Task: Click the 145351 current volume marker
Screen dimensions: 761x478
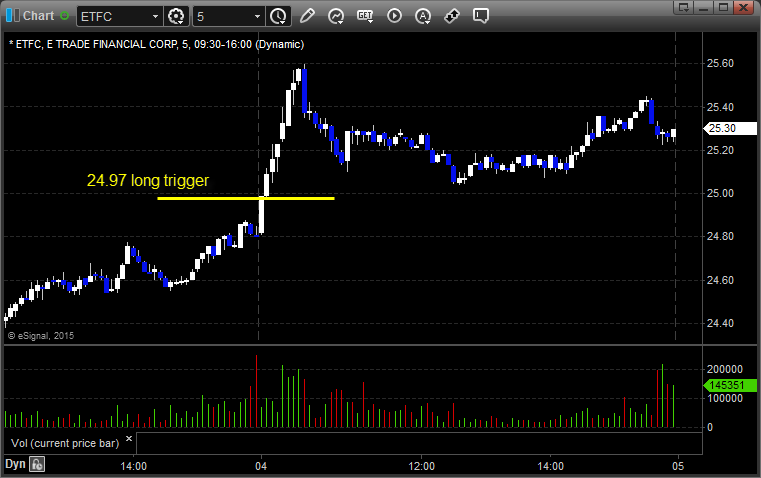Action: pos(729,385)
